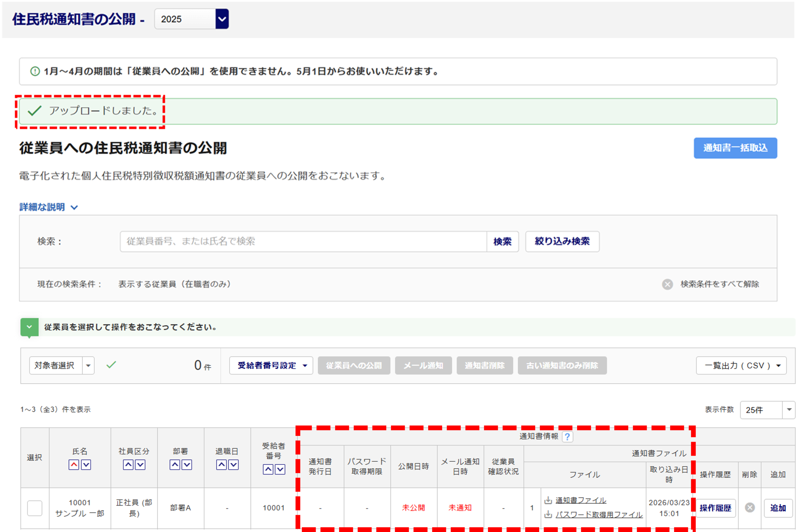Viewport: 809px width, 532px height.
Task: Clear all search conditions via 検索条件をすべて解除
Action: click(719, 284)
